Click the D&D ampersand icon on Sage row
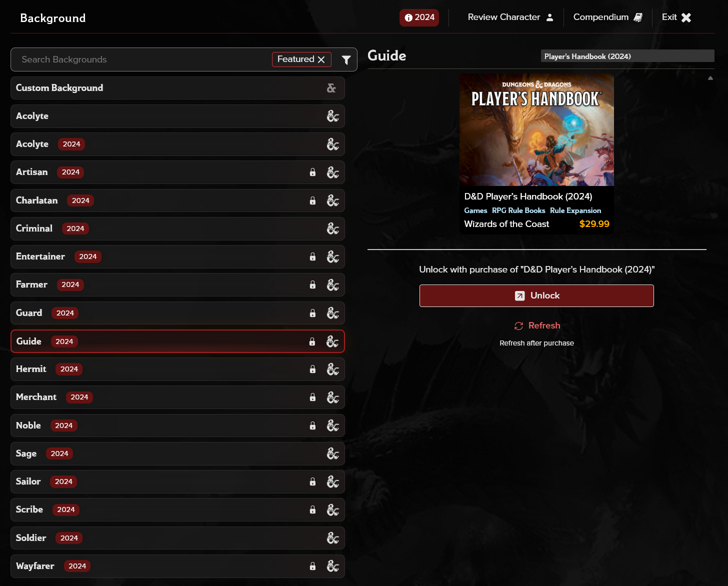 tap(332, 453)
